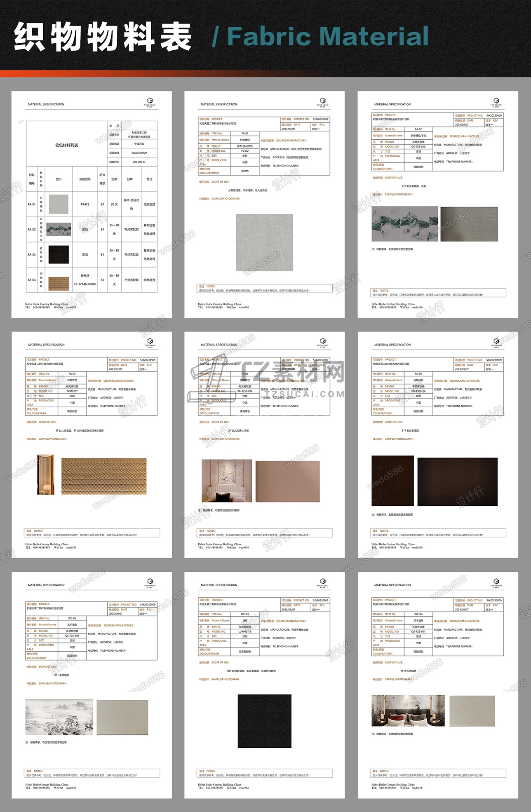Click the logo on the material list page
This screenshot has height=812, width=531.
150,102
